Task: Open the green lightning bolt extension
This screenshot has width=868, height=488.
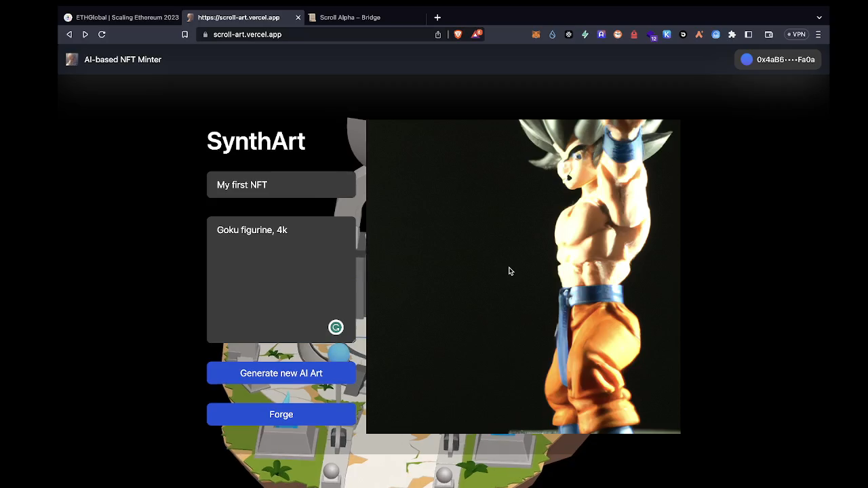Action: pyautogui.click(x=585, y=35)
